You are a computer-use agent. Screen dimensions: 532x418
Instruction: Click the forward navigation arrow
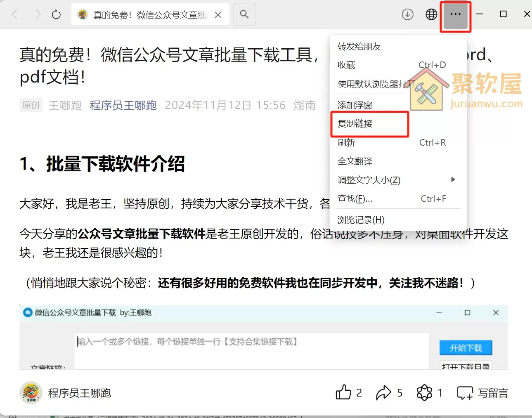tap(37, 14)
